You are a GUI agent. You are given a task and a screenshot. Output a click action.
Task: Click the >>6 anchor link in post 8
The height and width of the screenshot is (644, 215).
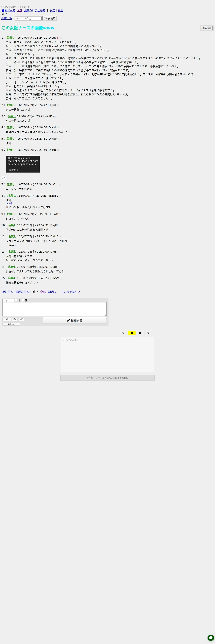coord(9,203)
